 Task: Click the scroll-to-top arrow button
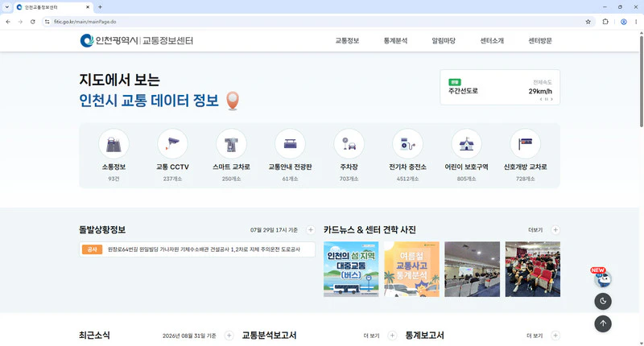click(603, 323)
